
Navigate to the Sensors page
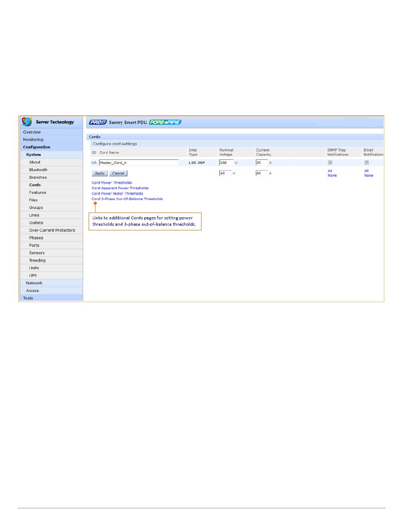click(51, 253)
